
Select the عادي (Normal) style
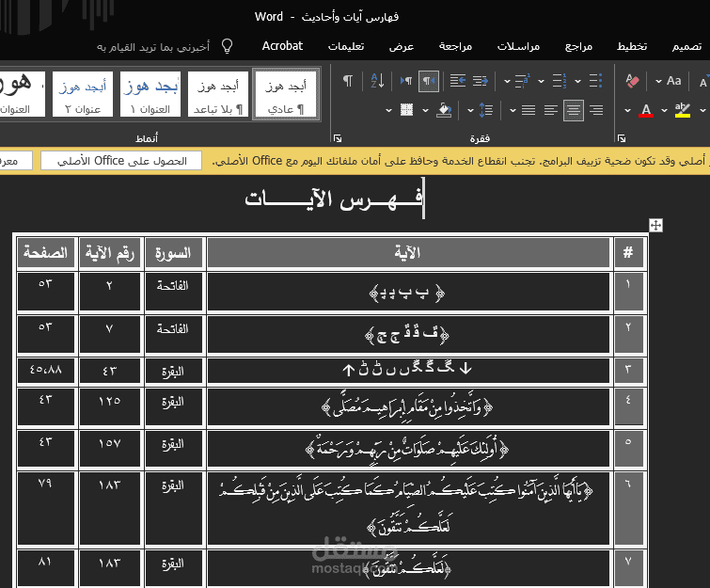click(286, 94)
